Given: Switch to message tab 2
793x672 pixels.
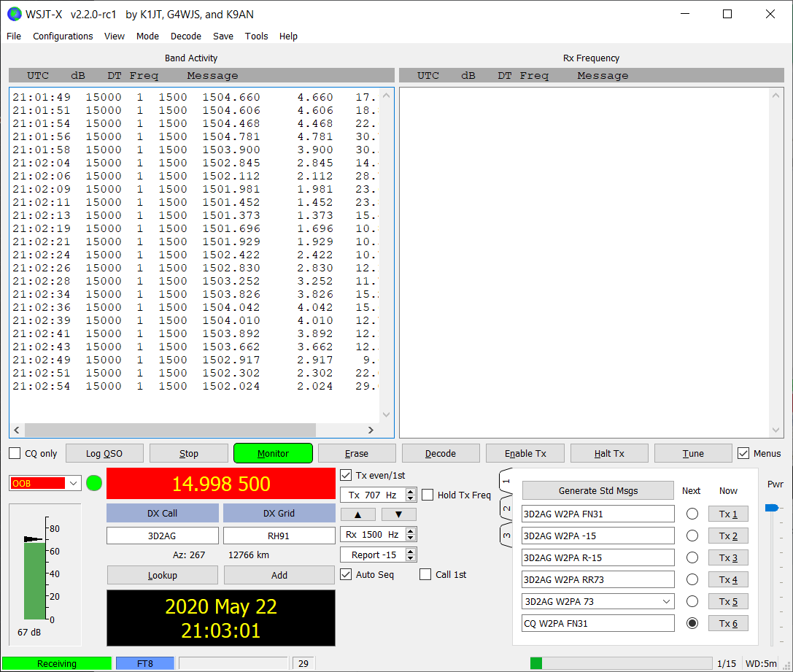Looking at the screenshot, I should point(506,508).
